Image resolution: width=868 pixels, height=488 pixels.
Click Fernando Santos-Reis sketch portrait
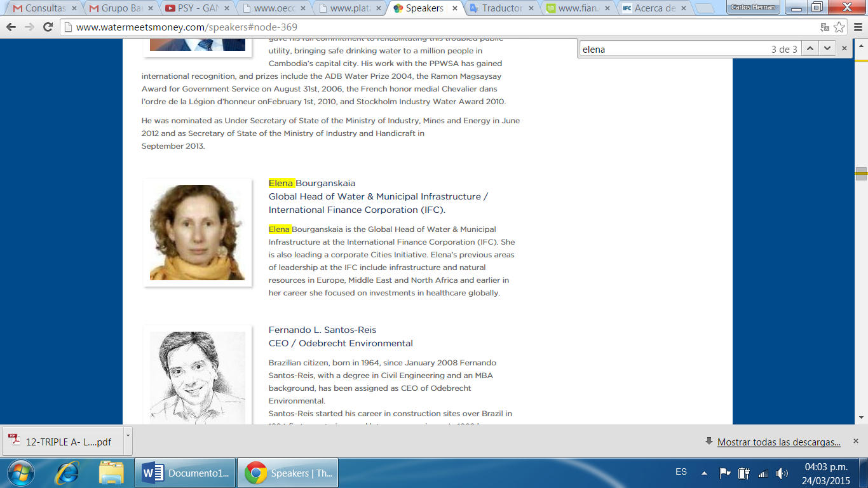[x=198, y=377]
